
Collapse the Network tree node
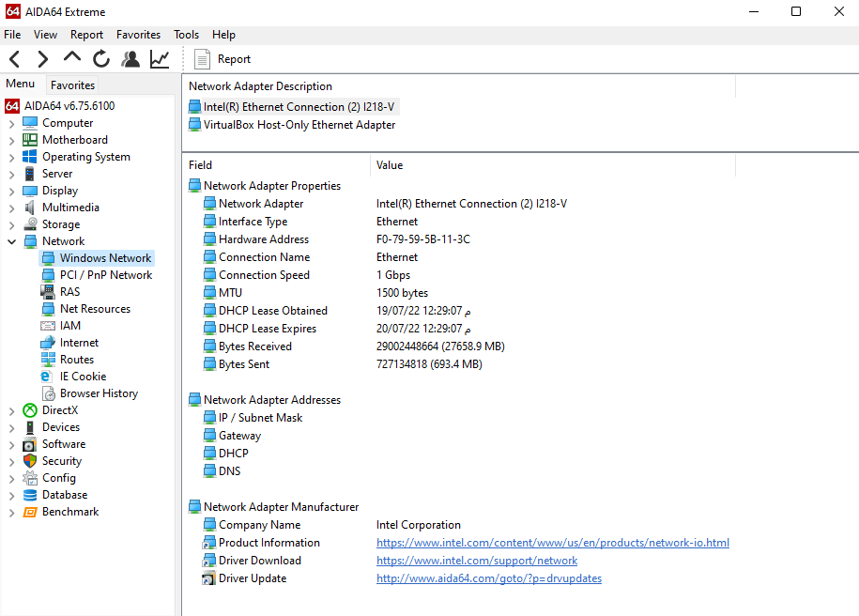(x=11, y=241)
